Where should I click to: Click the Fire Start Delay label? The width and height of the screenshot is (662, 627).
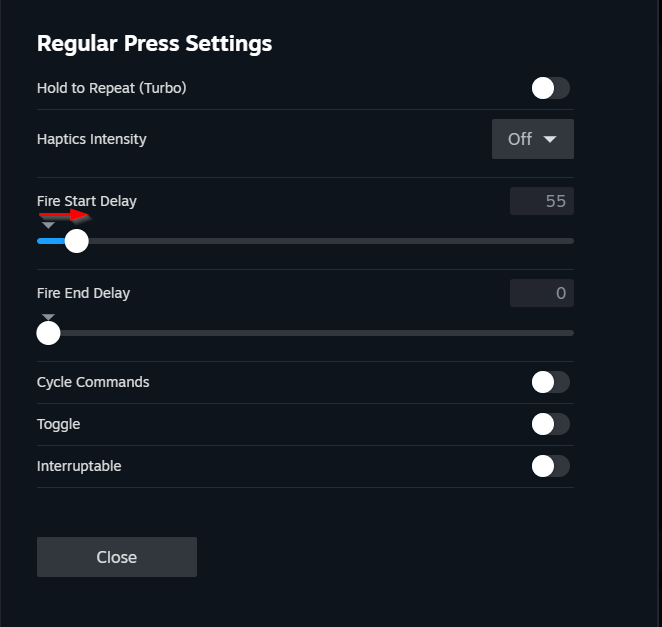[x=87, y=201]
